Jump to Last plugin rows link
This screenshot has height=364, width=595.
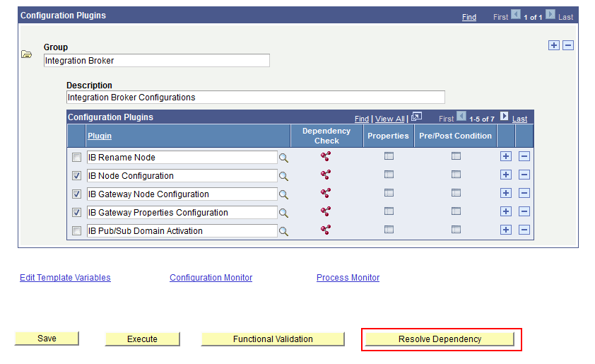click(x=519, y=119)
